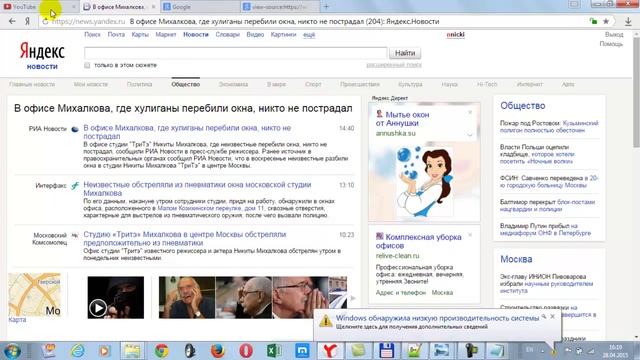This screenshot has width=640, height=360.
Task: Open the РИА Новости headline about Михалков office
Action: pyautogui.click(x=187, y=132)
